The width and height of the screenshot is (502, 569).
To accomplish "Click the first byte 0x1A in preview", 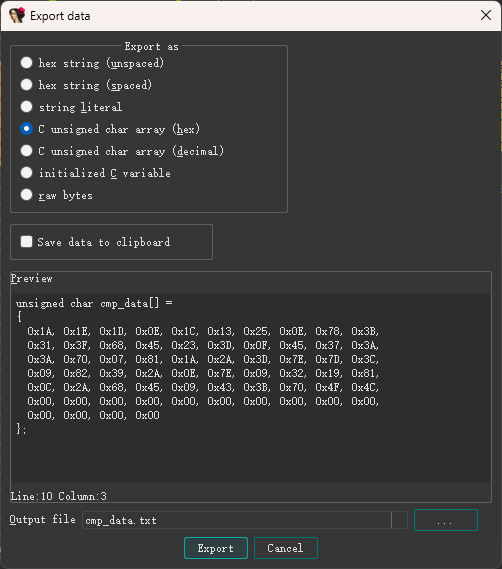I will [x=41, y=331].
